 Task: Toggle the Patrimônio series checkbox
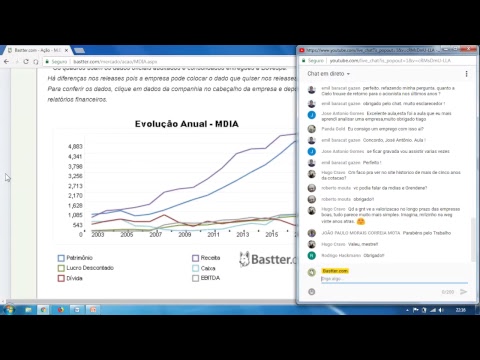pos(61,258)
